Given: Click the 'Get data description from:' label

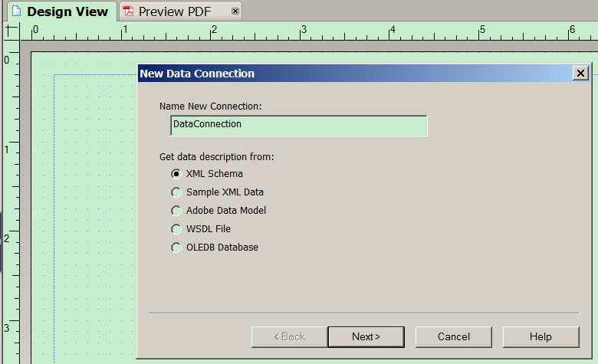Looking at the screenshot, I should click(217, 157).
